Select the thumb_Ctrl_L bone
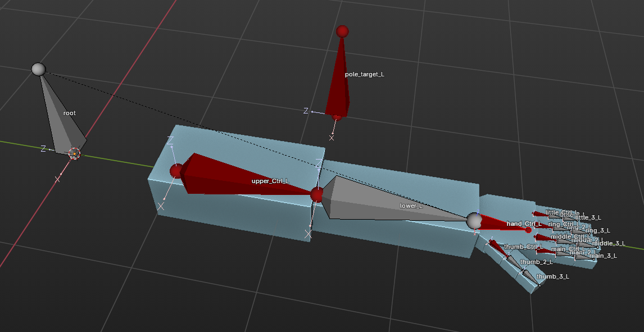The width and height of the screenshot is (644, 332). click(497, 247)
